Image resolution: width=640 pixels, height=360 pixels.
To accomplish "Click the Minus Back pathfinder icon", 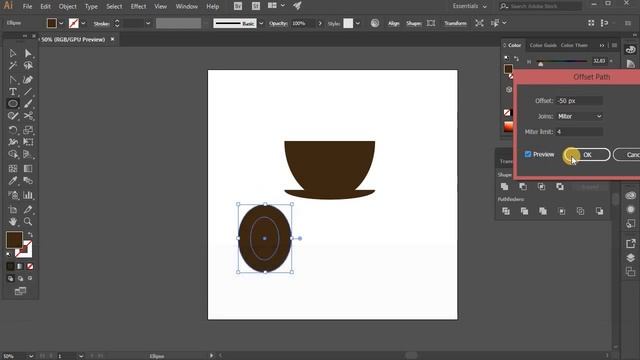I will tap(599, 211).
